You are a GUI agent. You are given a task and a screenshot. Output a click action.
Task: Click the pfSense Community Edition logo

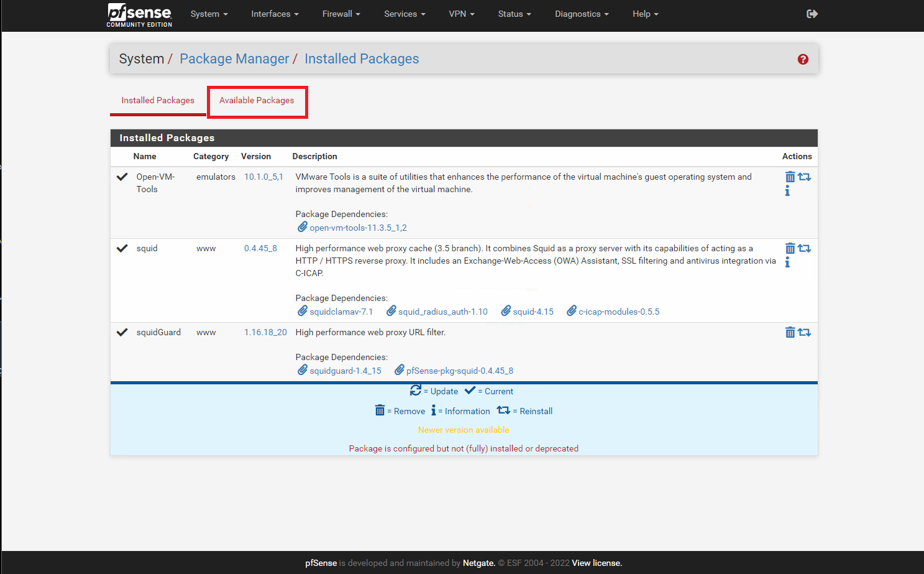[139, 15]
